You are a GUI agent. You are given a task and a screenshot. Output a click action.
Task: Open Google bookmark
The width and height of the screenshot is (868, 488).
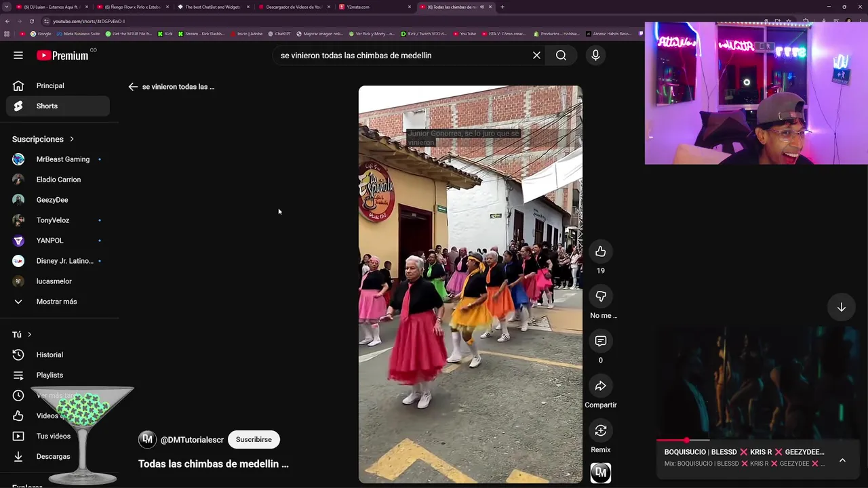[41, 34]
